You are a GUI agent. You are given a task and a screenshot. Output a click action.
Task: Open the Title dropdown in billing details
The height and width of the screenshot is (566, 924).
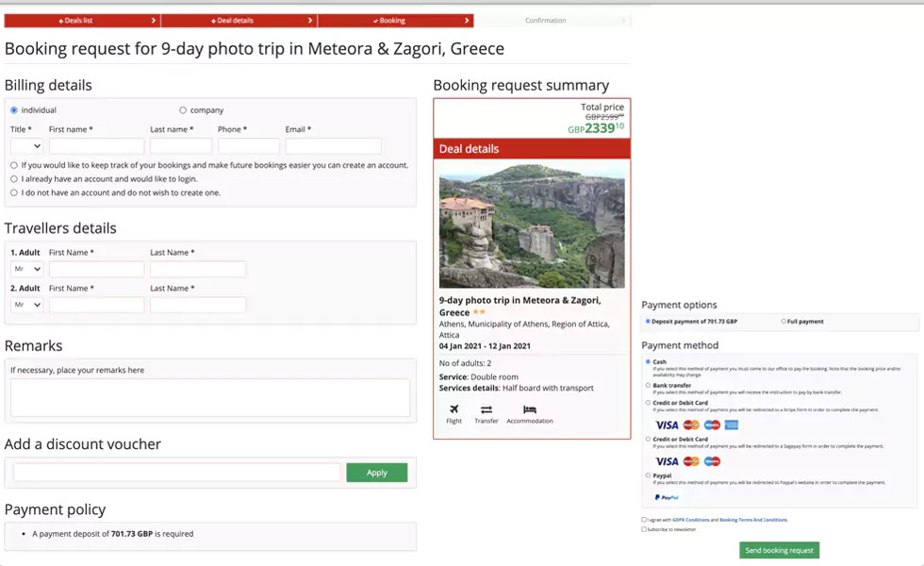[x=24, y=145]
